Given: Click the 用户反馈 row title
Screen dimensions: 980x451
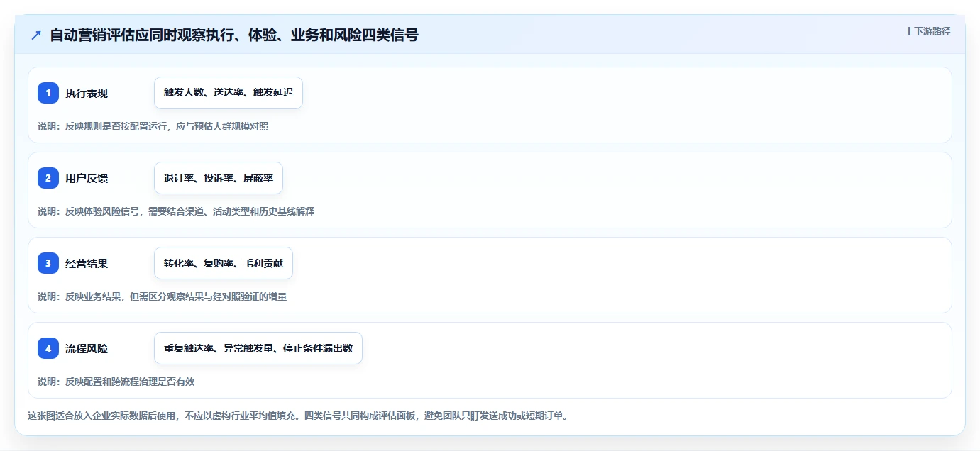Looking at the screenshot, I should pos(87,178).
